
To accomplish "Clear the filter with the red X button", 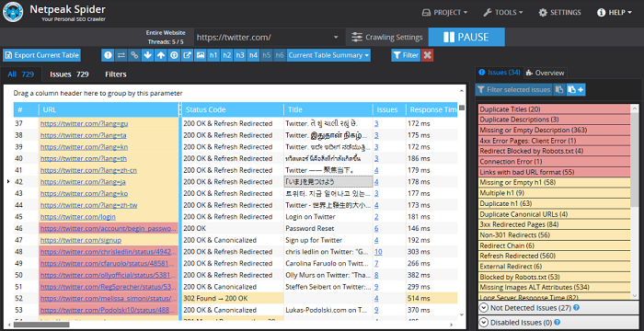I will coord(427,55).
